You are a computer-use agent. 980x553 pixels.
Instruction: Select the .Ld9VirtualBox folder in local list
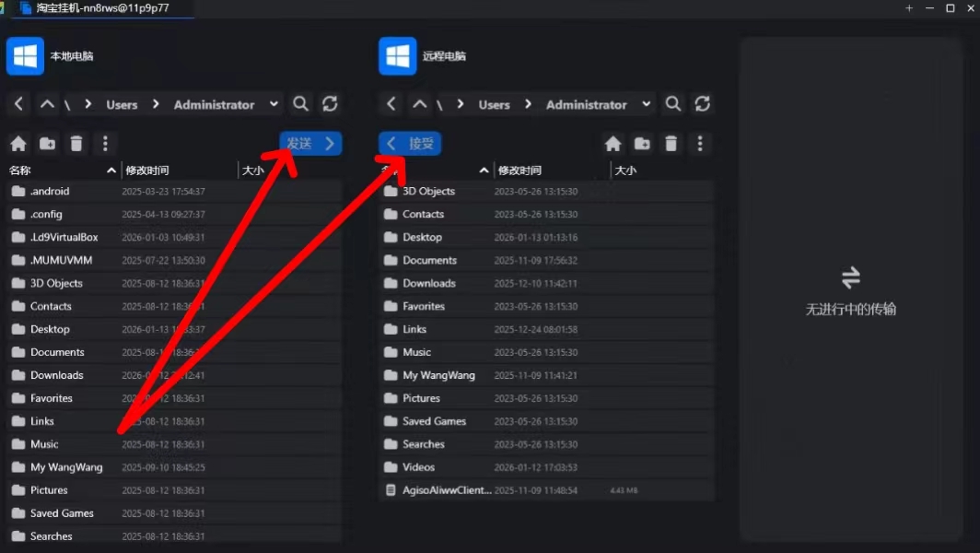pyautogui.click(x=64, y=237)
